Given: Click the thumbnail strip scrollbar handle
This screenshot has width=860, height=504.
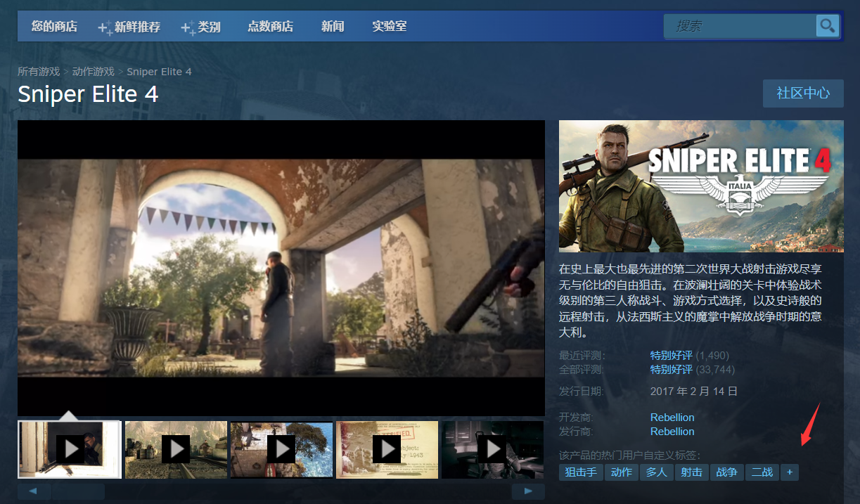Looking at the screenshot, I should tap(78, 491).
